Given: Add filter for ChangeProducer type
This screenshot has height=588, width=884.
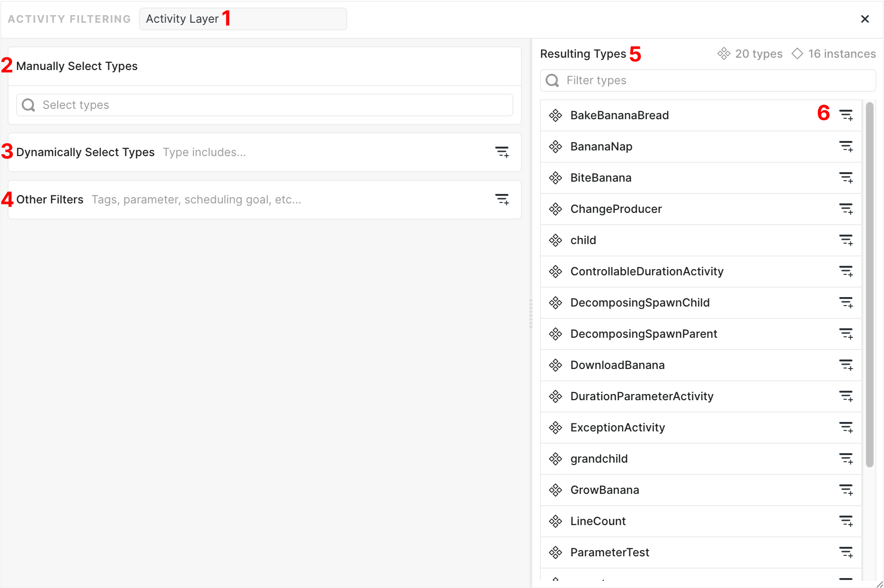Looking at the screenshot, I should tap(847, 209).
